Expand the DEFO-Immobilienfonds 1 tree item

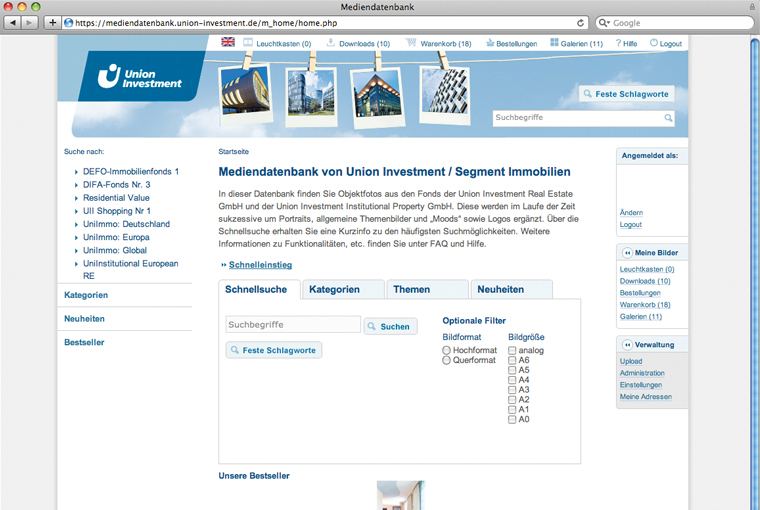pos(76,172)
